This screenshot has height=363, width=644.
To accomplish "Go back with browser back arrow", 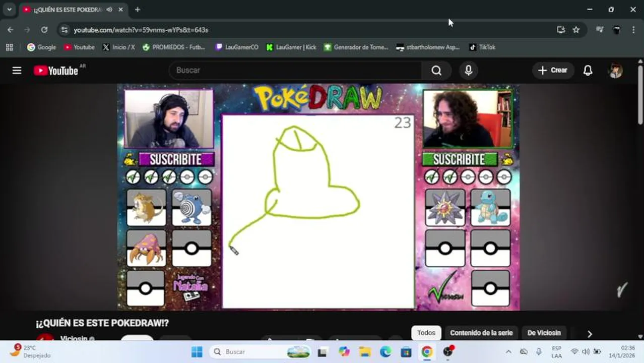I will tap(10, 30).
